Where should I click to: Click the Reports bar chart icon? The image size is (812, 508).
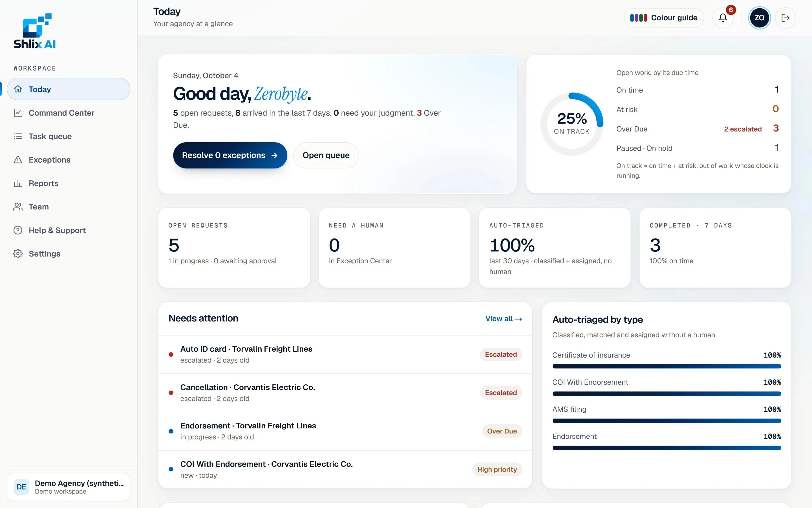click(18, 183)
